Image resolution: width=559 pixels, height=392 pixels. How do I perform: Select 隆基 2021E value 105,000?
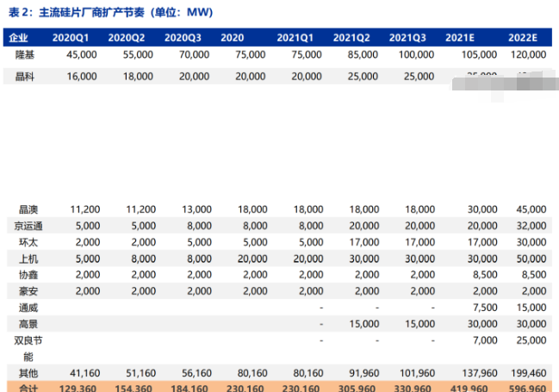point(479,55)
